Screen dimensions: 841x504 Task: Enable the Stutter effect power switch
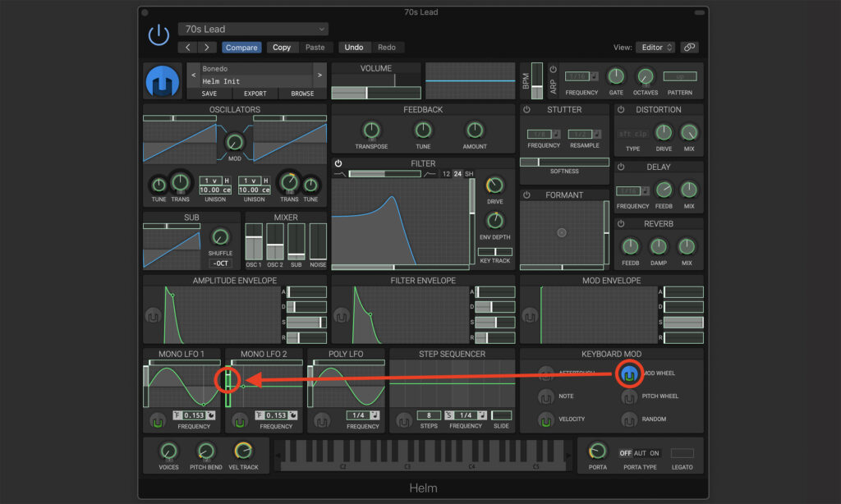[x=526, y=109]
